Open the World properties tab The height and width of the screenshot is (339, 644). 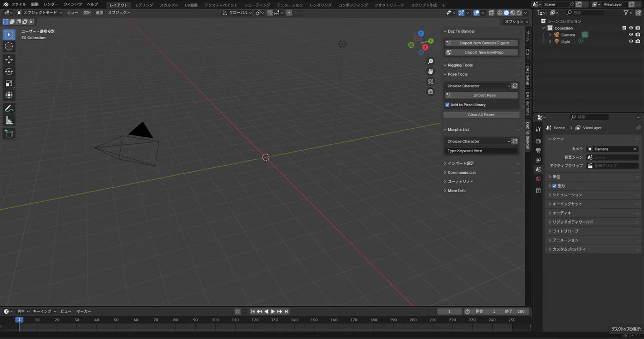(x=538, y=179)
